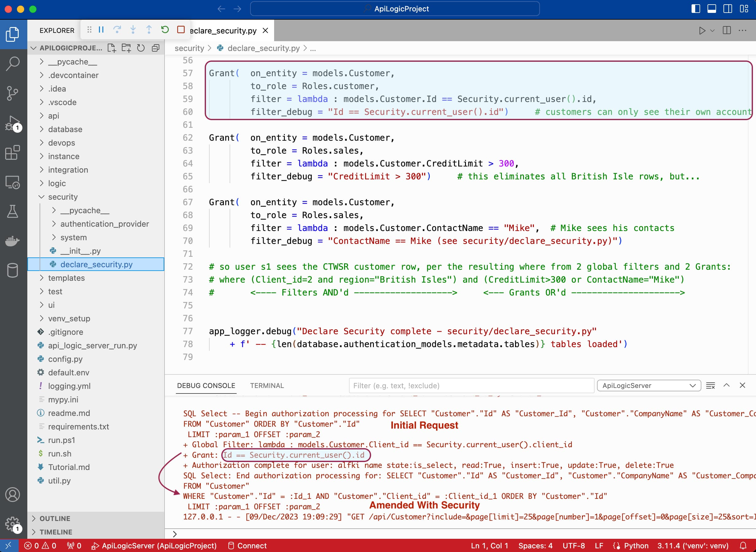The height and width of the screenshot is (552, 756).
Task: Toggle bottom panel layout
Action: tap(711, 9)
